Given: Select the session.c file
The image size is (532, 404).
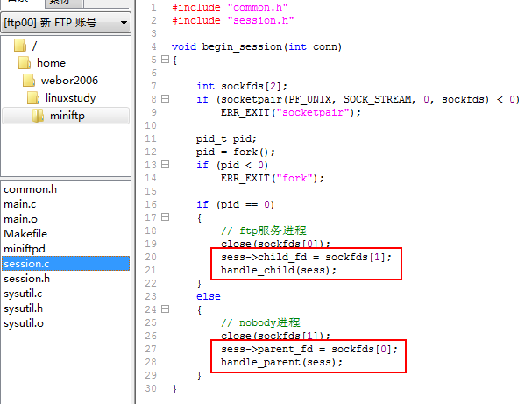Looking at the screenshot, I should (66, 264).
